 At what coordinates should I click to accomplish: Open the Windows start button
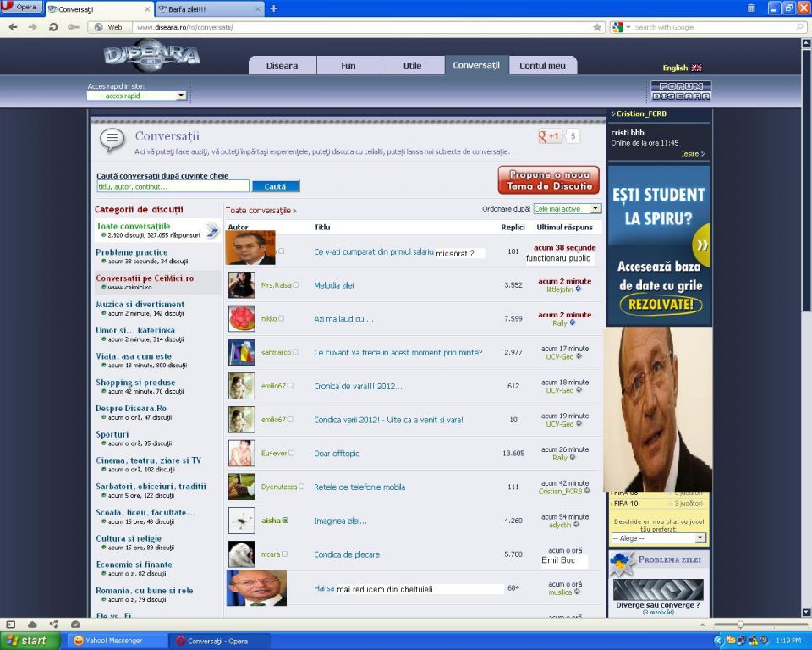(x=30, y=641)
